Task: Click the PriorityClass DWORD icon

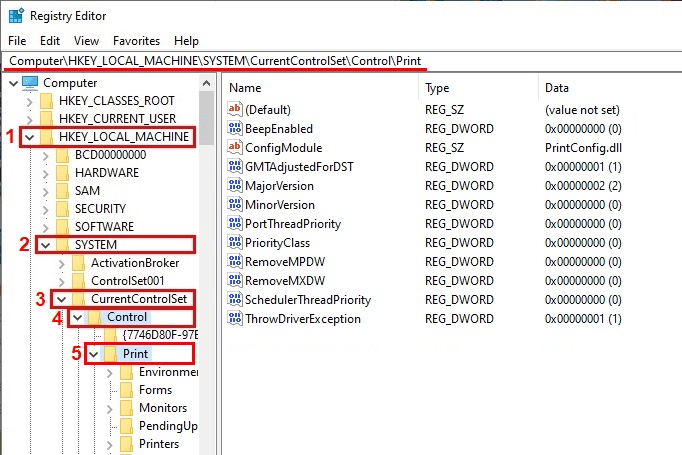Action: pos(235,242)
